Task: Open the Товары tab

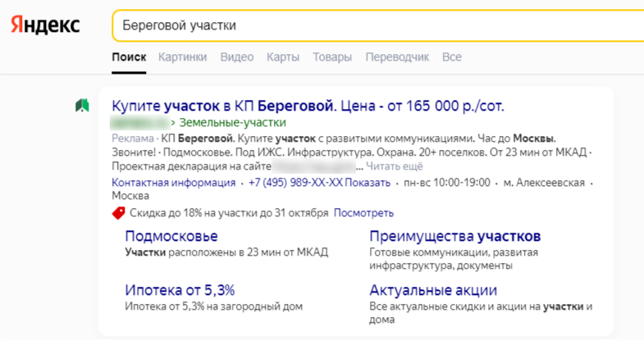Action: [332, 57]
